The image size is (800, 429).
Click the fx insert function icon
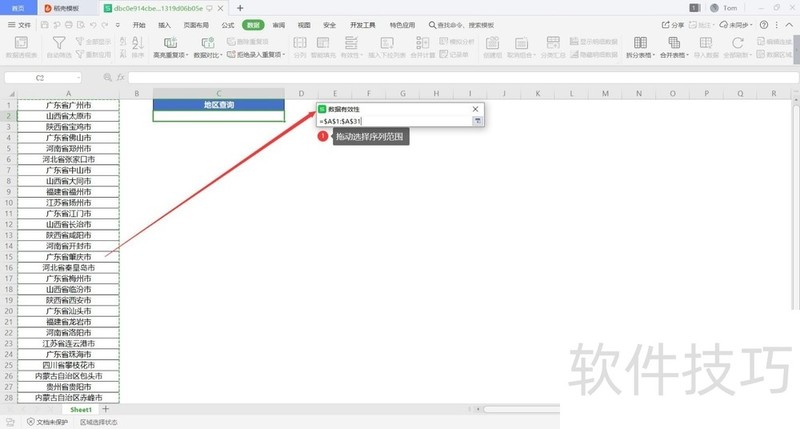tap(121, 78)
